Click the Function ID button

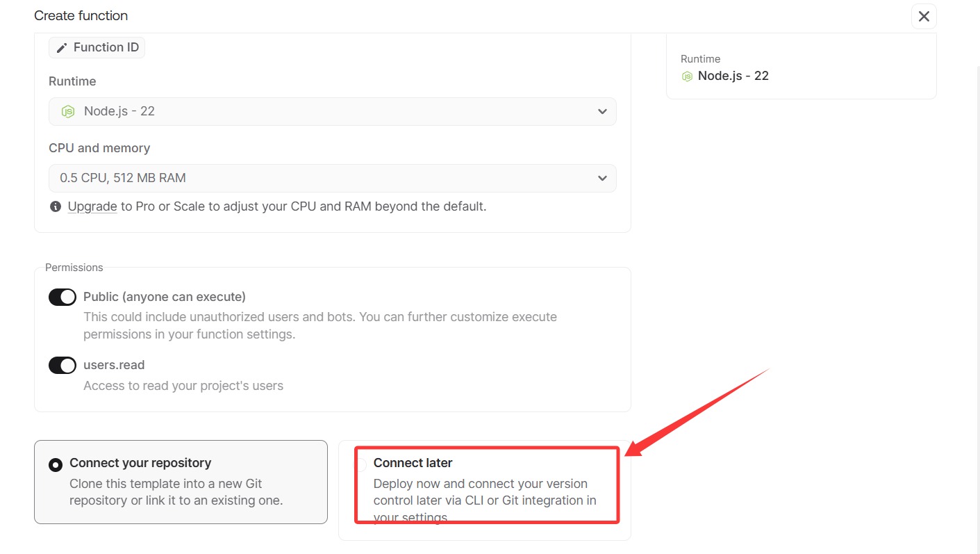tap(97, 48)
